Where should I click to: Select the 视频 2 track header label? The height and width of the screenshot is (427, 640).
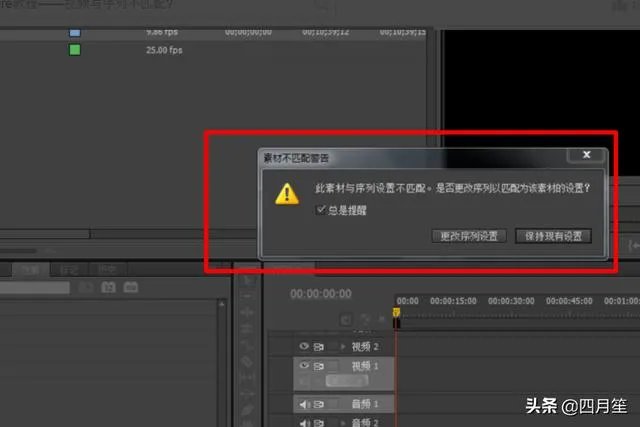(x=365, y=347)
